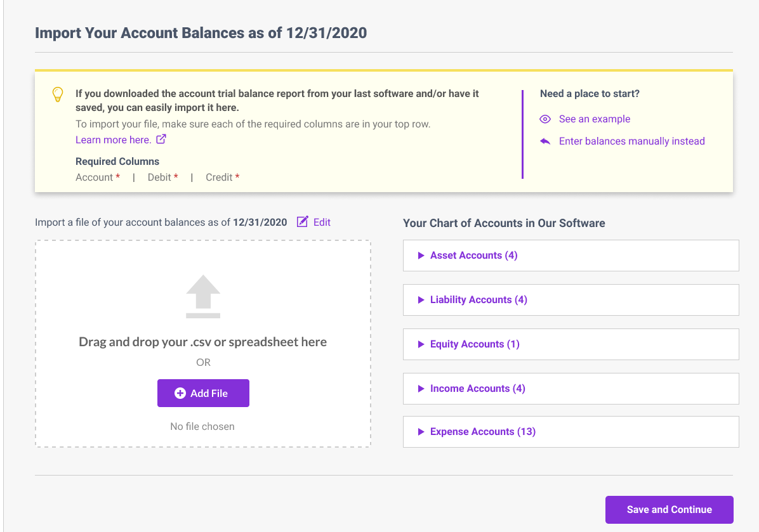Expand the Expense Accounts (13) section
Screen dimensions: 759x532
(571, 431)
